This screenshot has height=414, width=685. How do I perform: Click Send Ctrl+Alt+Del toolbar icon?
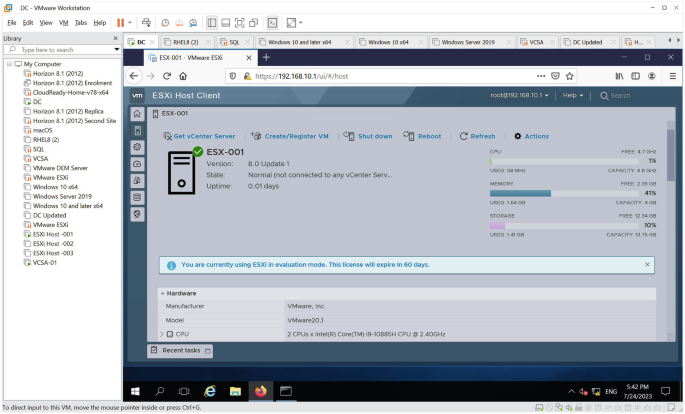tap(146, 22)
